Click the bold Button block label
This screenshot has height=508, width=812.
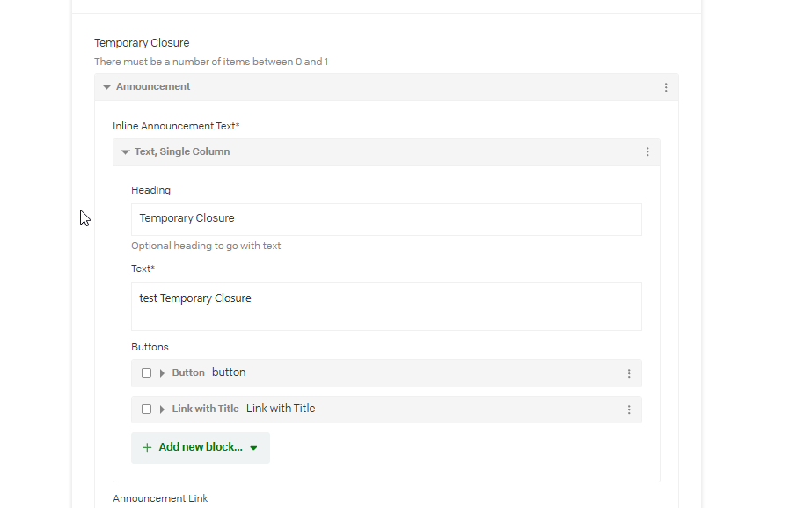click(188, 372)
